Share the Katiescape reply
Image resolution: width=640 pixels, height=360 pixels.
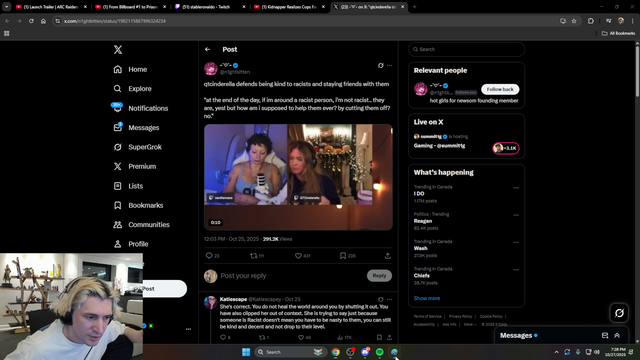389,337
